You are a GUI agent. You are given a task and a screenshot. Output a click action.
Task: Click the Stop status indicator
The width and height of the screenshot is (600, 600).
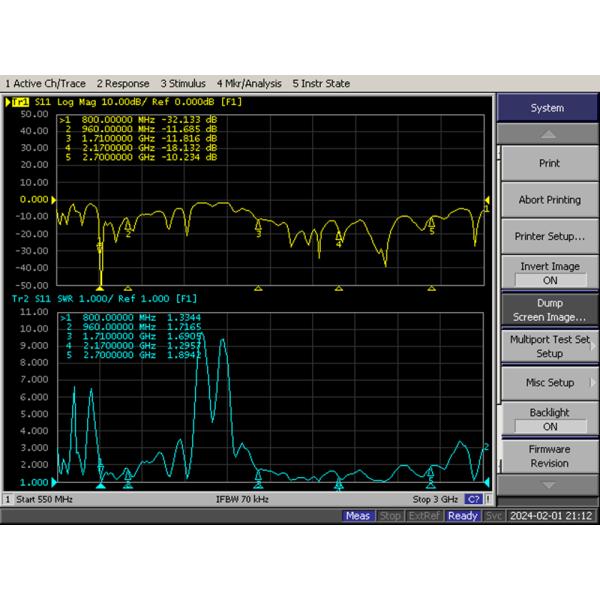click(390, 516)
